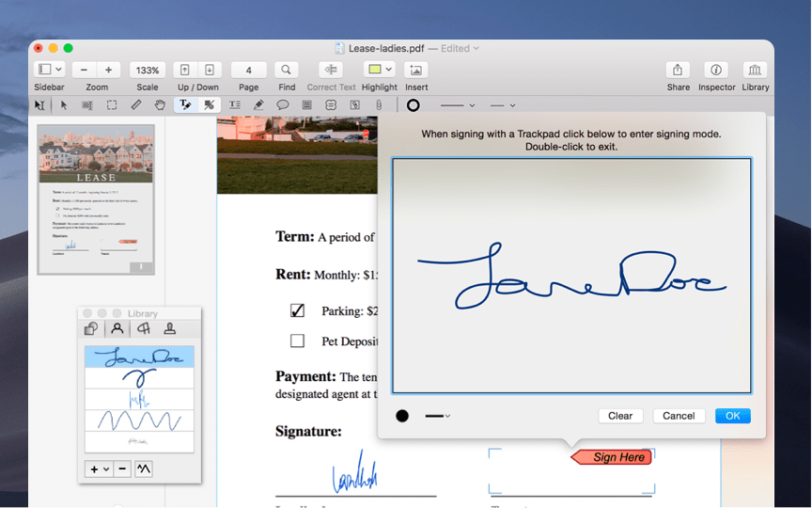Toggle the checked Parking checkbox
The width and height of the screenshot is (812, 508).
pos(297,310)
